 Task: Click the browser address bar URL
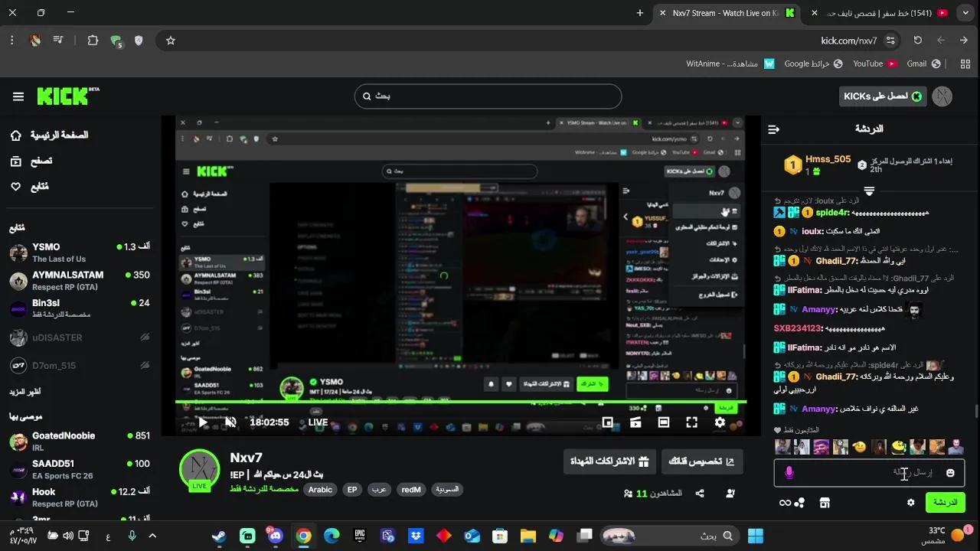(x=849, y=41)
